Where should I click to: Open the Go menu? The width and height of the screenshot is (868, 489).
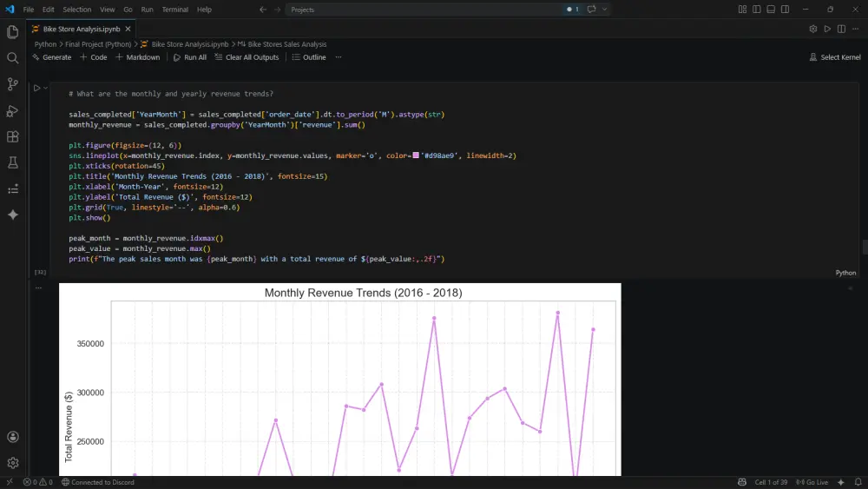coord(128,10)
